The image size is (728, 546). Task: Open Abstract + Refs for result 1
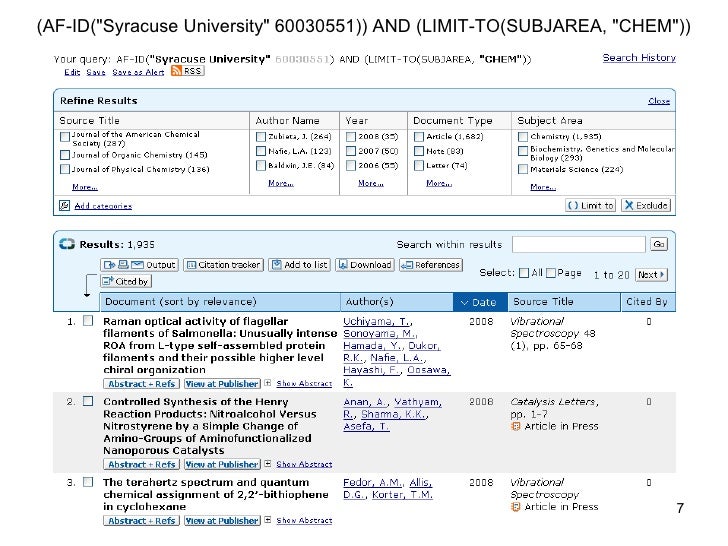pyautogui.click(x=141, y=384)
